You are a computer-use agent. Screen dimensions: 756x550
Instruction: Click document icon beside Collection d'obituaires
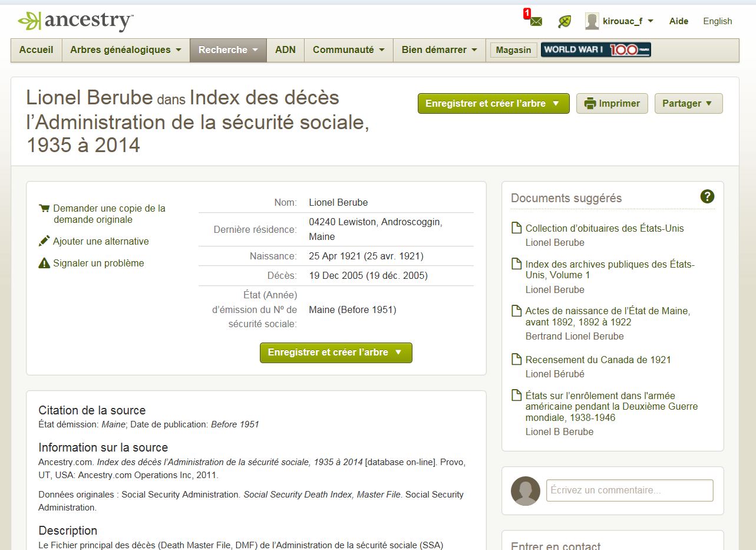point(516,228)
